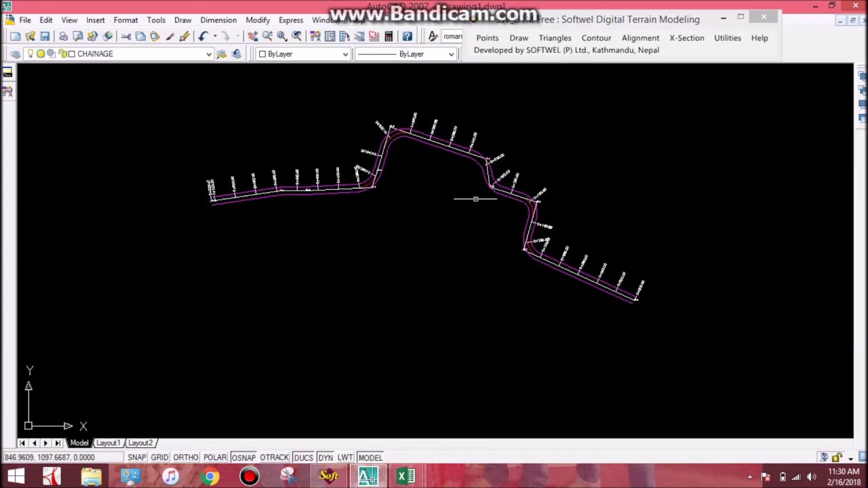This screenshot has height=488, width=868.
Task: Toggle DYN dynamic input
Action: click(325, 457)
